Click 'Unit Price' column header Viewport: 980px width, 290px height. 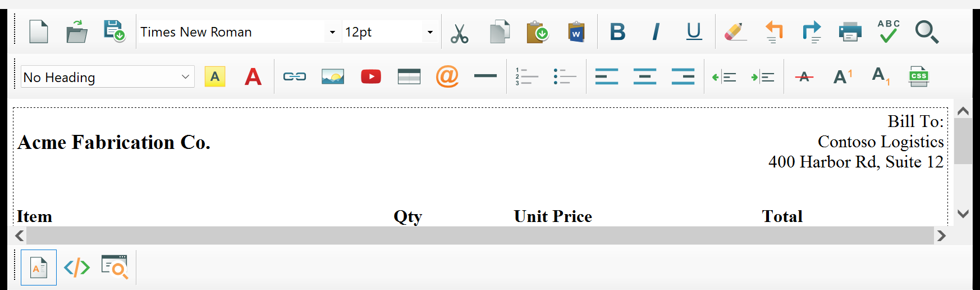click(x=553, y=216)
